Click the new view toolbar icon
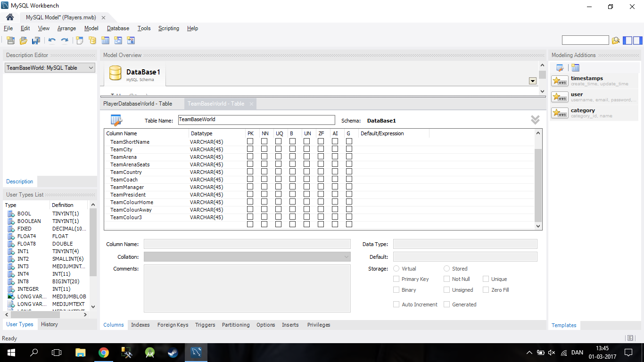Screen dimensions: 644x362 [118, 41]
